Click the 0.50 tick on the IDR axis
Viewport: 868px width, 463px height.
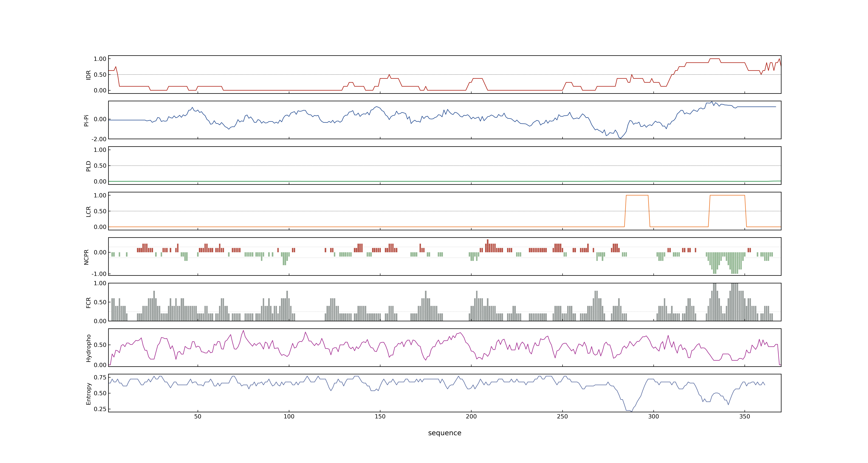point(100,75)
